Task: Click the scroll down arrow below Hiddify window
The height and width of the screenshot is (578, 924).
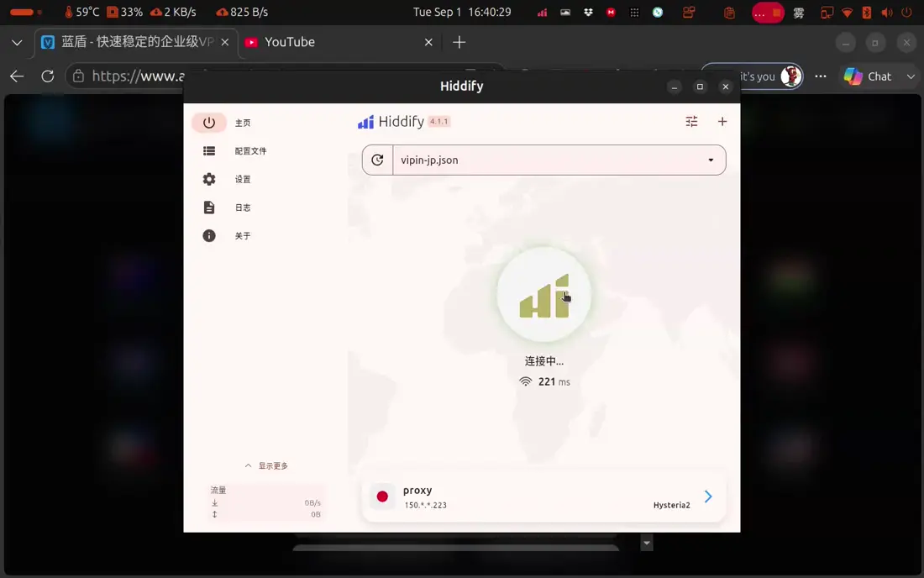Action: 647,543
